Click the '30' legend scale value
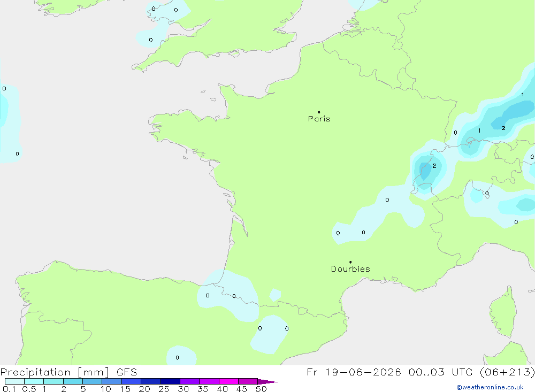The image size is (535, 392). pyautogui.click(x=184, y=389)
